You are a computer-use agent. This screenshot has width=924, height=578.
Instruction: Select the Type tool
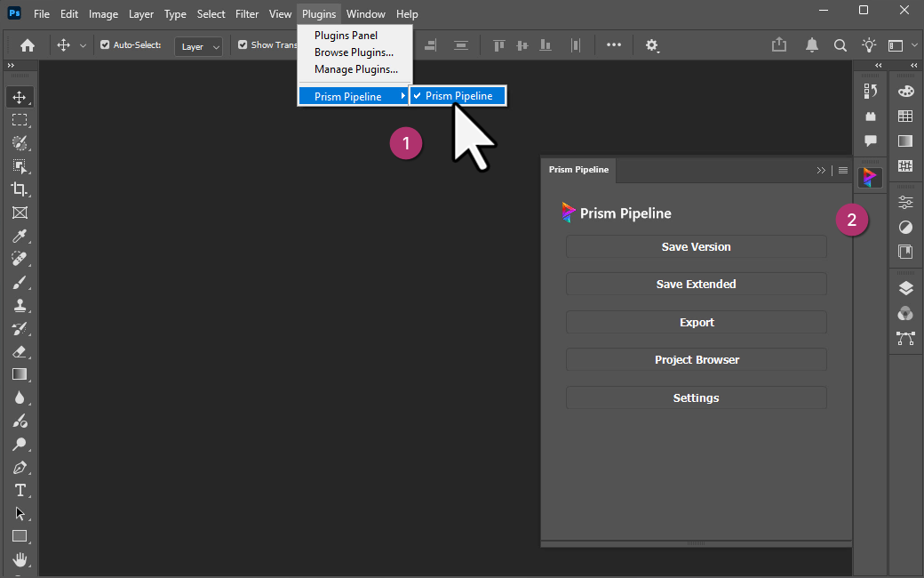pyautogui.click(x=19, y=490)
